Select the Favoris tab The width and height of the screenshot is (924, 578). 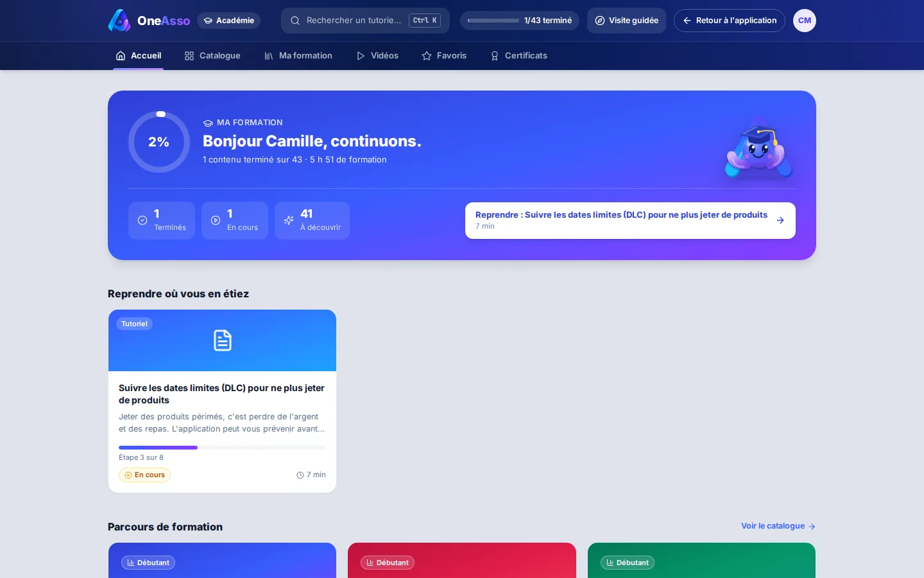(x=444, y=56)
